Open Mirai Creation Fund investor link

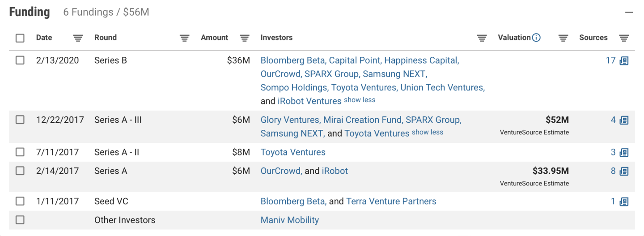click(363, 120)
